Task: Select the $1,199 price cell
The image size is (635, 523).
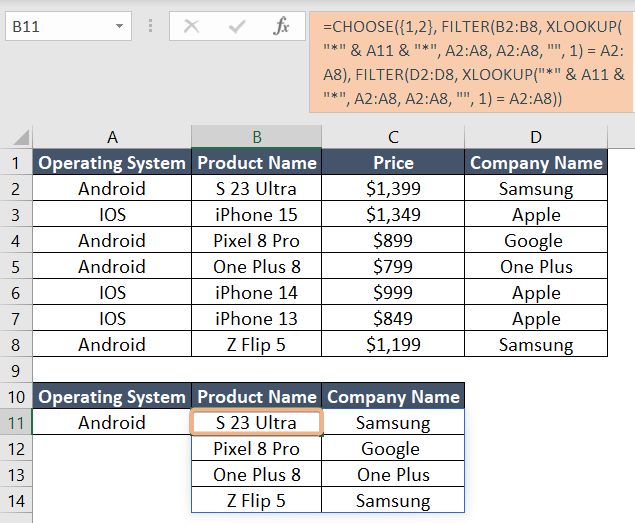Action: pyautogui.click(x=393, y=344)
